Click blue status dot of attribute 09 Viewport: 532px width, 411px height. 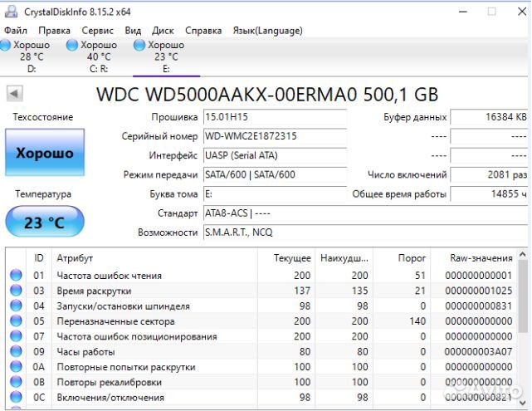pos(16,351)
